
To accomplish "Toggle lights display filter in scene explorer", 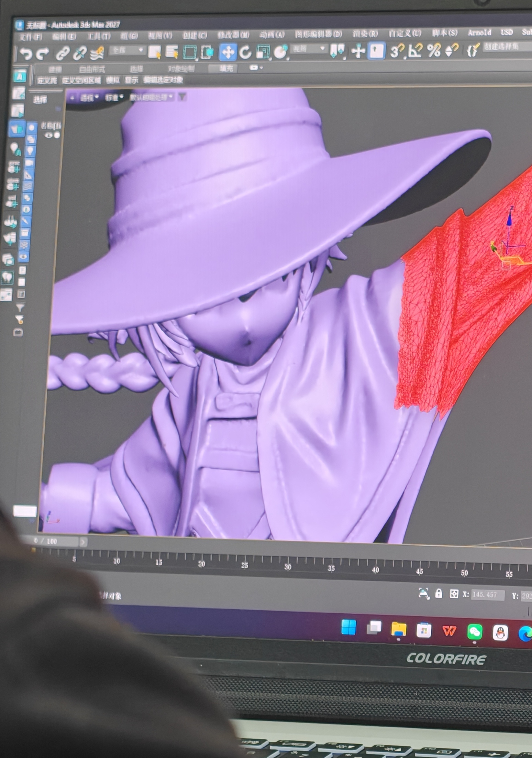I will [31, 151].
